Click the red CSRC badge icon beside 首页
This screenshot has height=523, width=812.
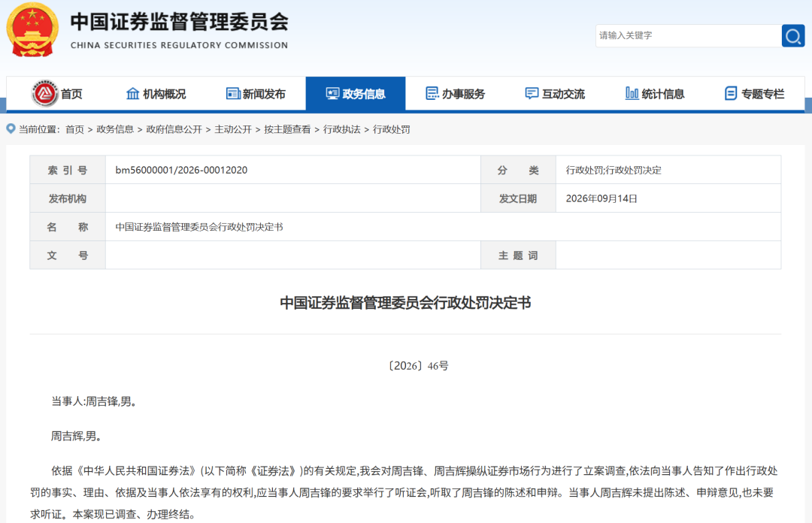click(x=44, y=94)
